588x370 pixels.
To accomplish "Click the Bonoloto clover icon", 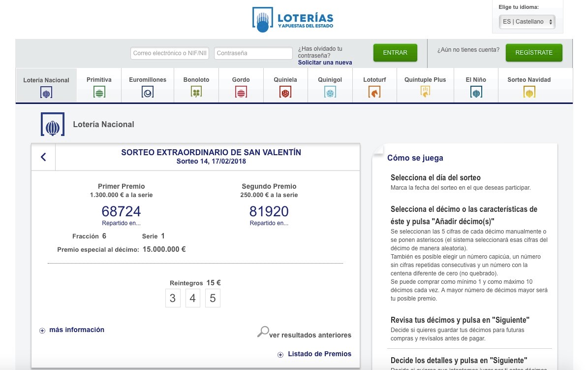I will [x=196, y=92].
